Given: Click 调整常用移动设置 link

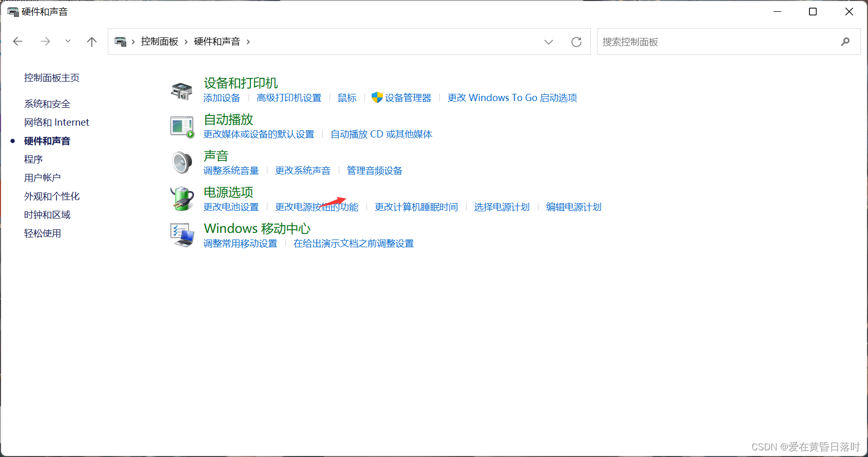Looking at the screenshot, I should pyautogui.click(x=240, y=244).
